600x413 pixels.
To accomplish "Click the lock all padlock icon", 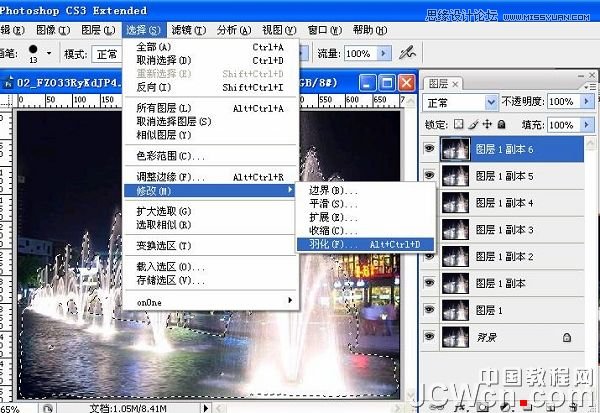I will (502, 125).
